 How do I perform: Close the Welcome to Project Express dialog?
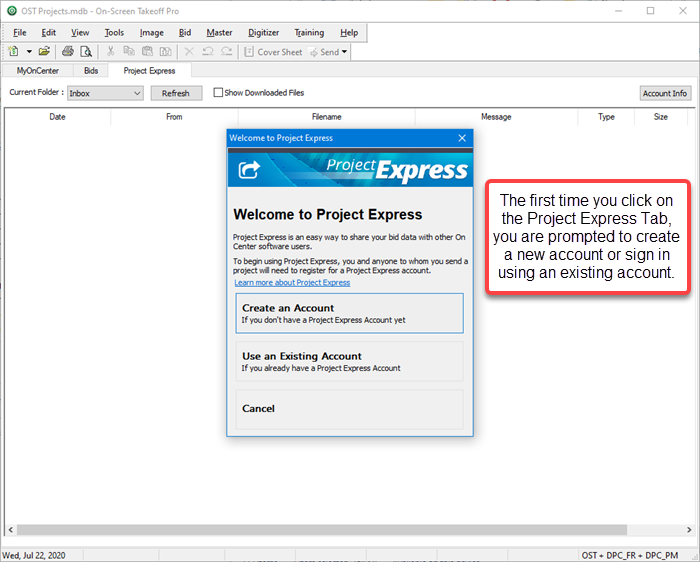pyautogui.click(x=462, y=138)
